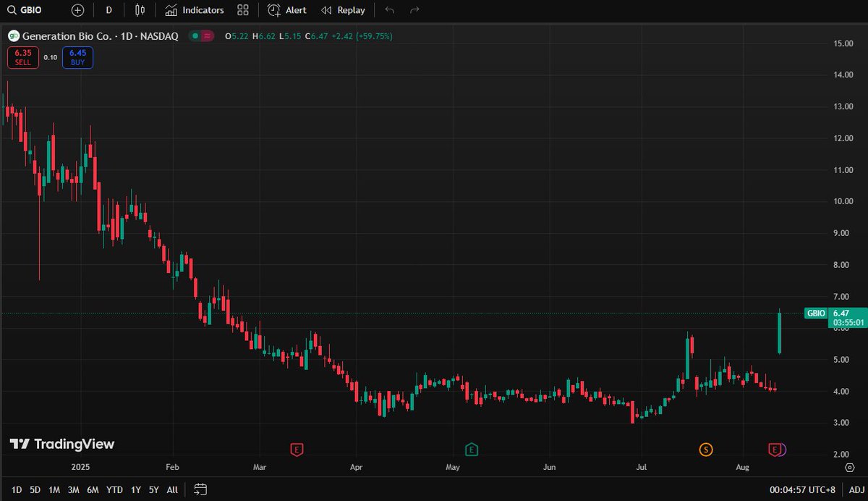Click the compare or add symbol plus icon
The height and width of the screenshot is (501, 868).
77,10
